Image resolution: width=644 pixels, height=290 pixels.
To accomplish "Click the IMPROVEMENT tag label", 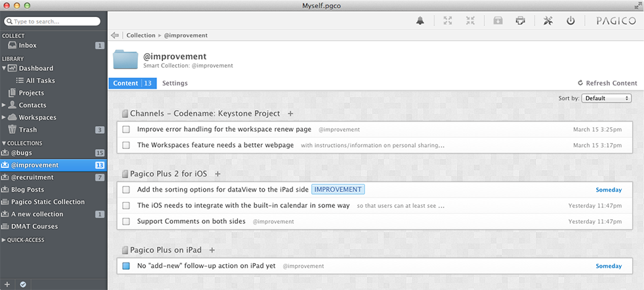I will coord(338,190).
